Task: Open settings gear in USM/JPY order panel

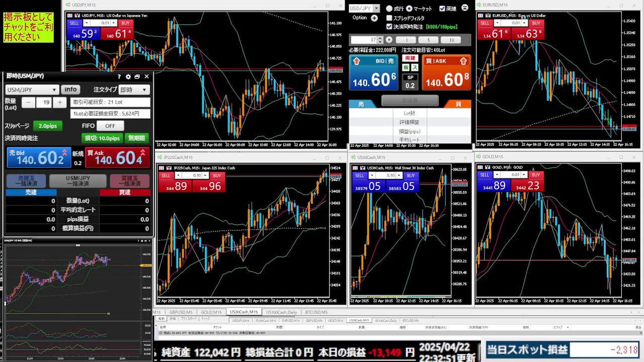Action: 128,77
